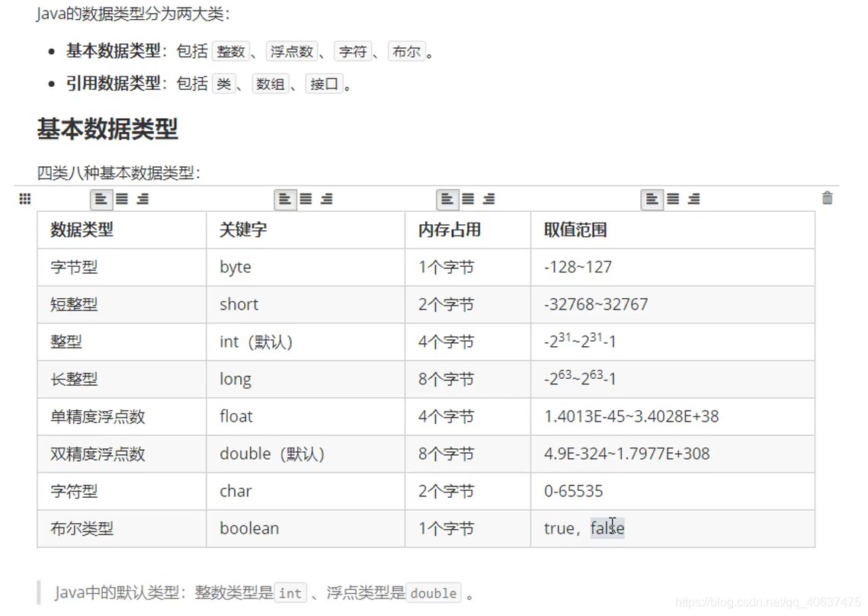Click the 布尔类型 cell
Image resolution: width=868 pixels, height=616 pixels.
(122, 528)
